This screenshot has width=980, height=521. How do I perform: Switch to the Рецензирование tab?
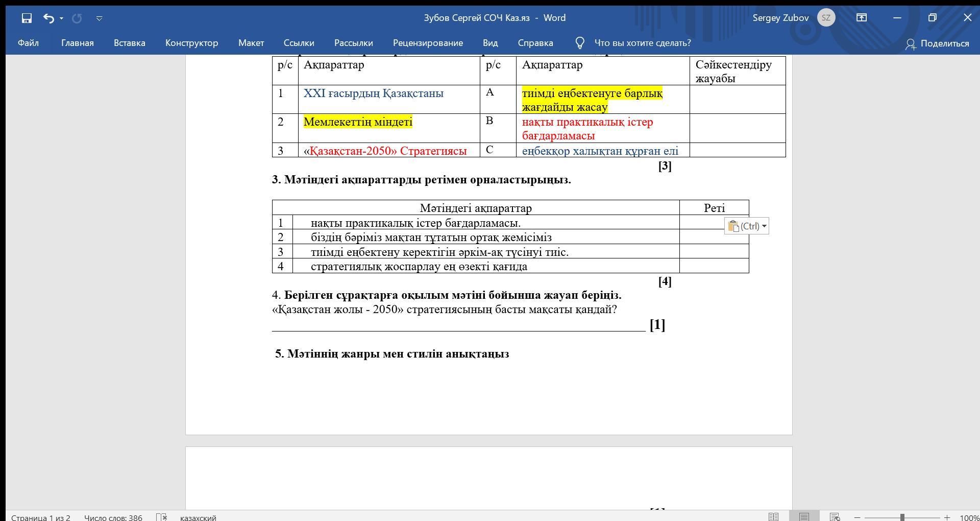pyautogui.click(x=428, y=43)
